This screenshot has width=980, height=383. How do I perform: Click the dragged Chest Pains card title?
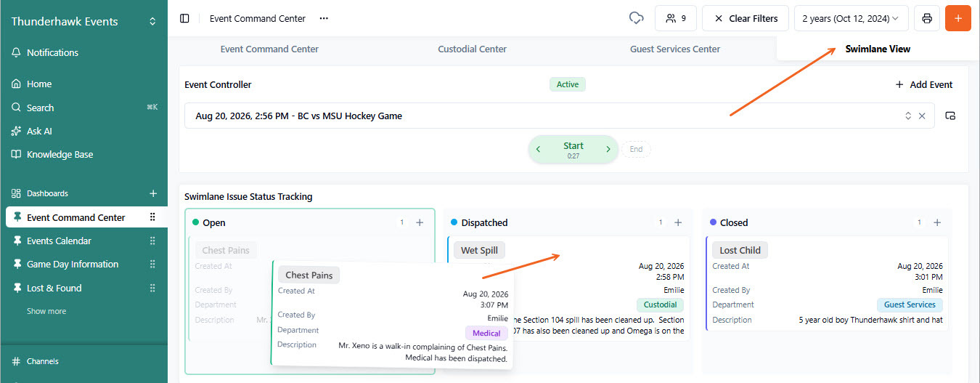click(x=309, y=275)
